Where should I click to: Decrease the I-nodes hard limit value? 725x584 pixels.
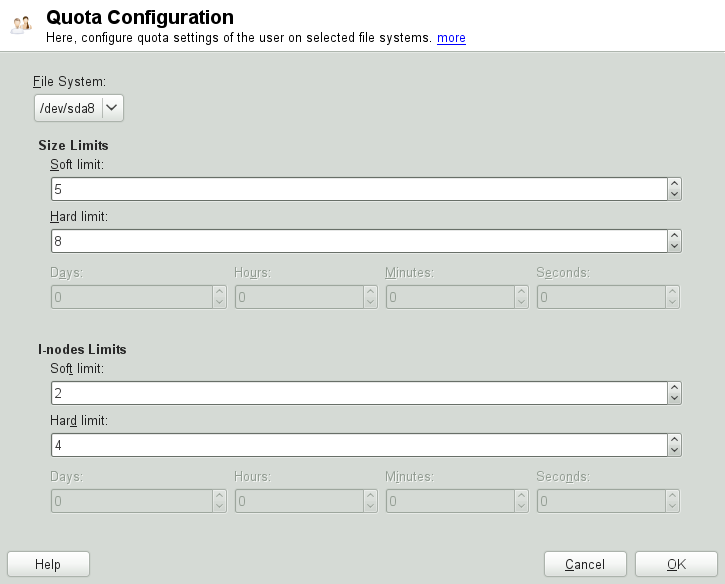(x=675, y=451)
